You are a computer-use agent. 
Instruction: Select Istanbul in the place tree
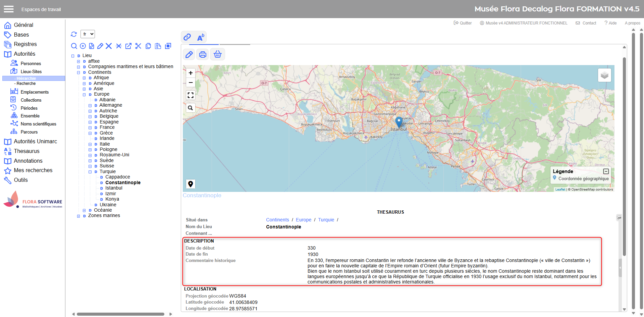click(x=114, y=188)
